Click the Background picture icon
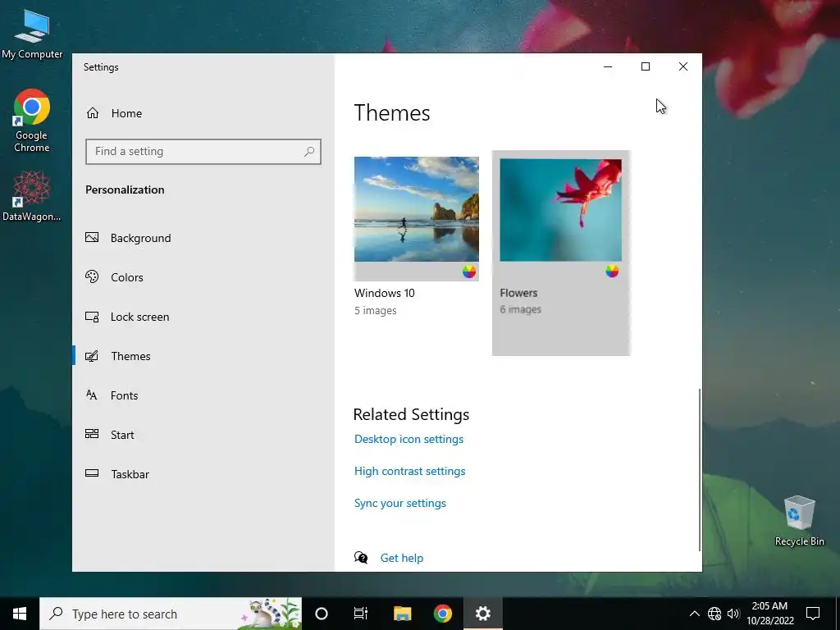This screenshot has height=630, width=840. (x=92, y=237)
